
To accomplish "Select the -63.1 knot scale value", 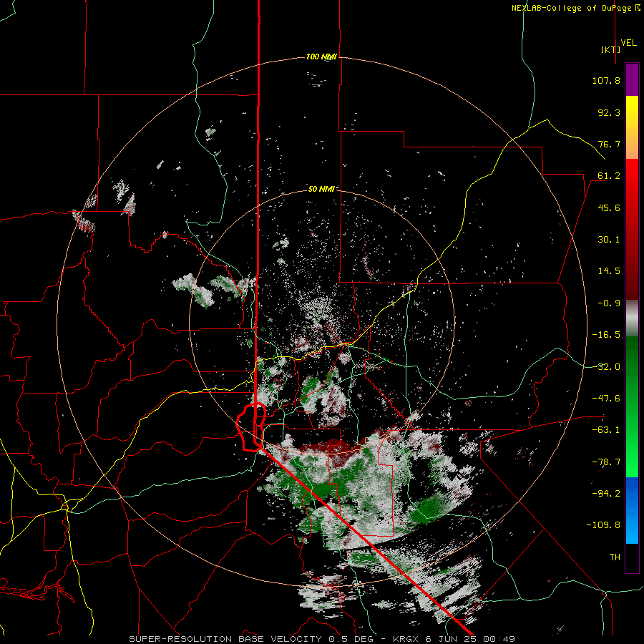I will tap(606, 430).
